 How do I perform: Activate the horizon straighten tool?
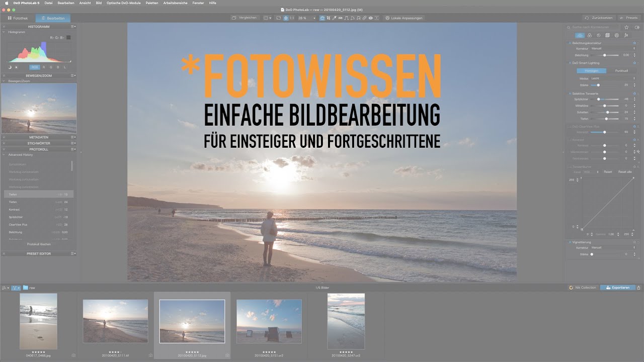tap(341, 18)
